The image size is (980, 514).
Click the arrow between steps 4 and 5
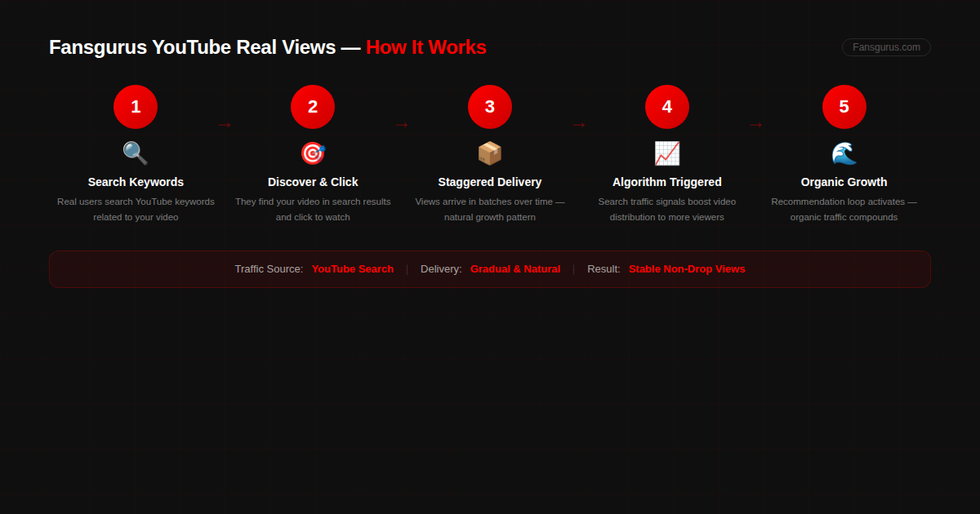[755, 124]
